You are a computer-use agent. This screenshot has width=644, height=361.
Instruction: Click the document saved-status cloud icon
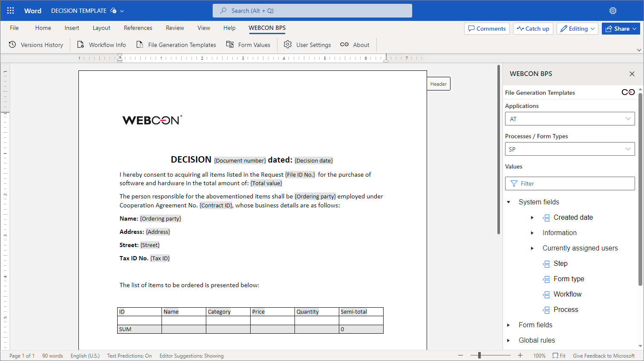(x=113, y=11)
